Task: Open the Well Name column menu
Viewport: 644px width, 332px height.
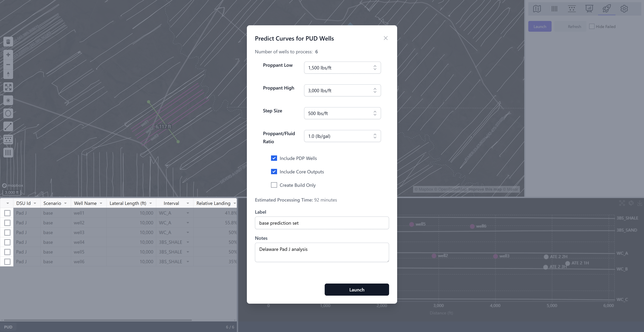Action: (x=101, y=203)
